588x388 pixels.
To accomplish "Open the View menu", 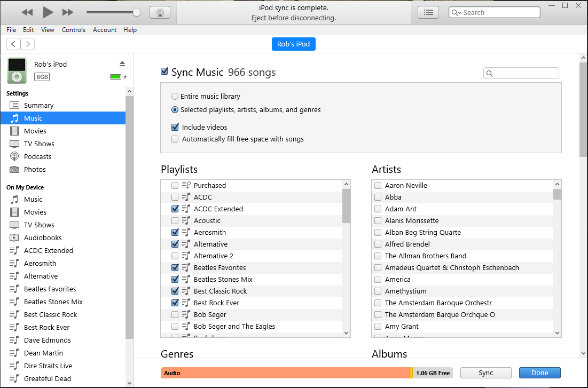I will (x=48, y=29).
